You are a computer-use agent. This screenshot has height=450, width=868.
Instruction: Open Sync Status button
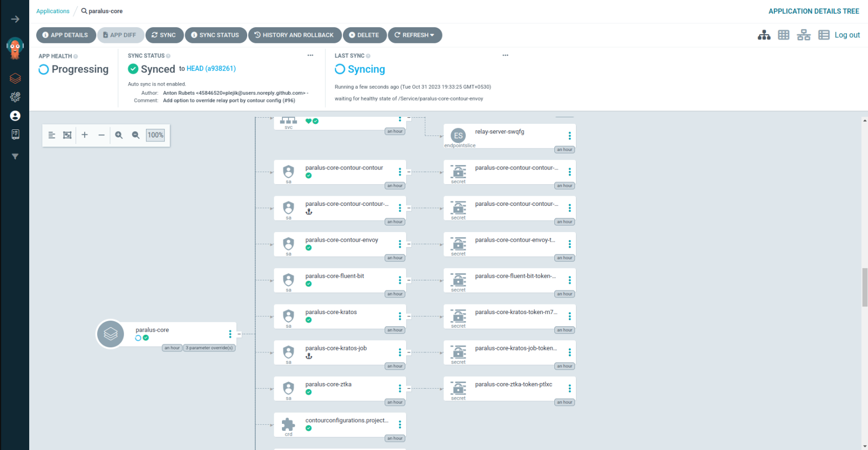215,35
